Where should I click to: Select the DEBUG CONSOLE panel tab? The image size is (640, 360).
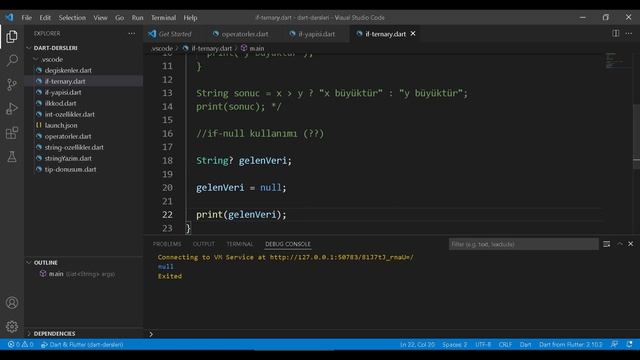click(x=288, y=244)
